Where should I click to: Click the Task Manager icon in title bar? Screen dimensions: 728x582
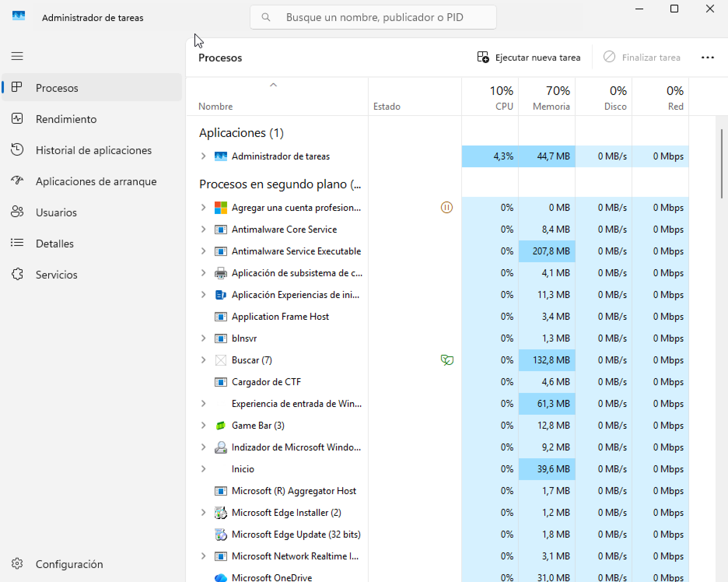[19, 16]
